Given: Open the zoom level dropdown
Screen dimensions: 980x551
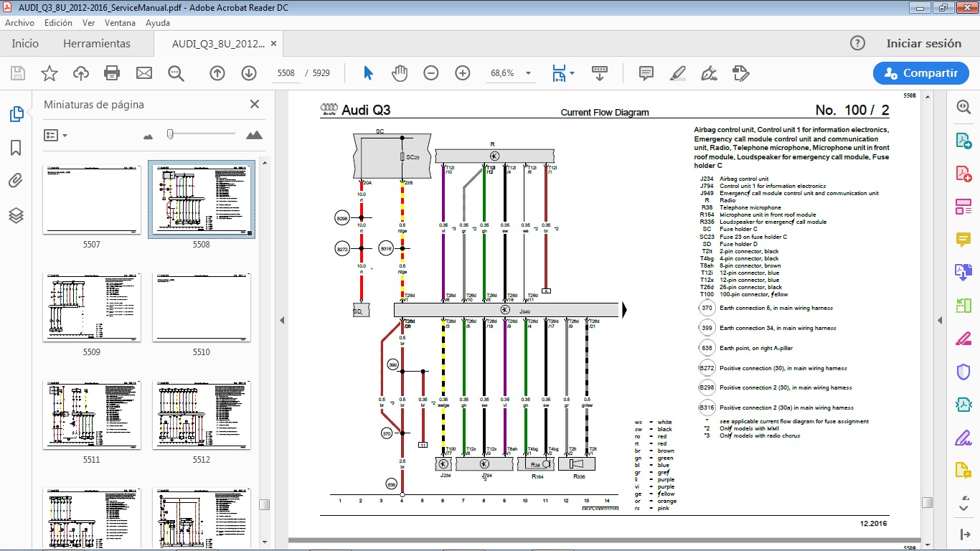Looking at the screenshot, I should pos(529,73).
